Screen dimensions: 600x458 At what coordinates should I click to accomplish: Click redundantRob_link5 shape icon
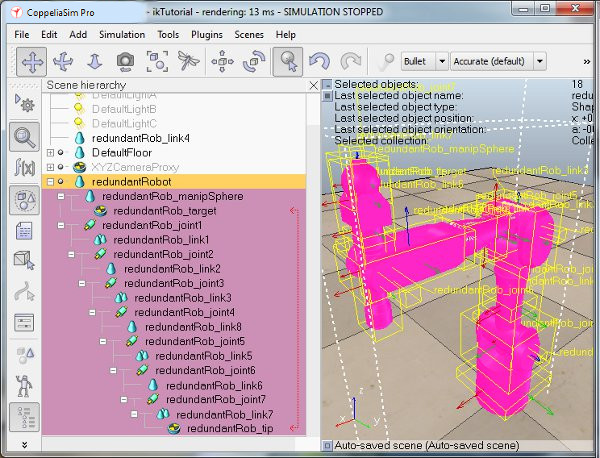click(x=142, y=356)
